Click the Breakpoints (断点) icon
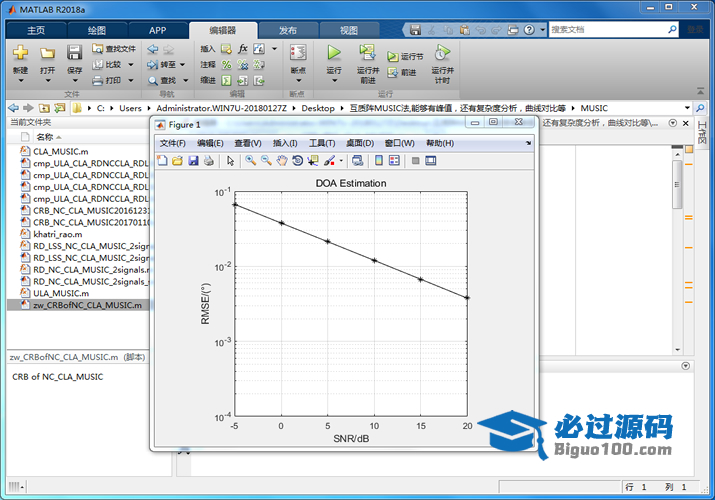Screen dimensions: 715x500 [x=298, y=53]
